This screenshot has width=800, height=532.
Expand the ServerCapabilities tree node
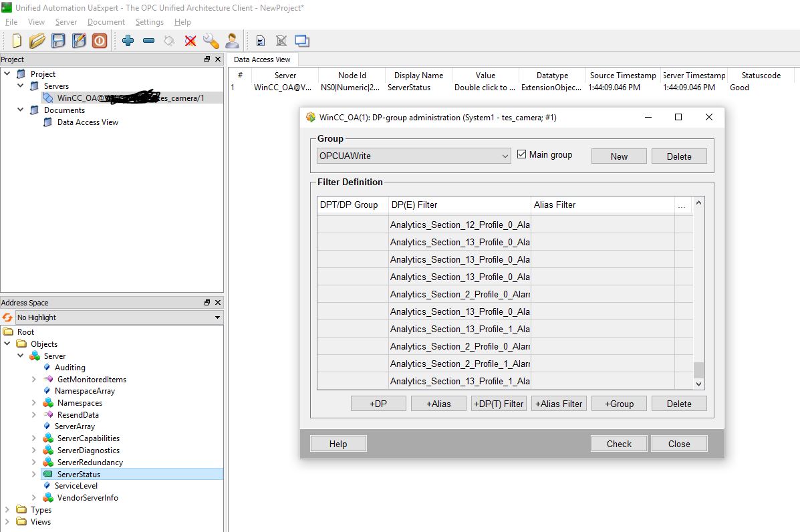pyautogui.click(x=34, y=438)
